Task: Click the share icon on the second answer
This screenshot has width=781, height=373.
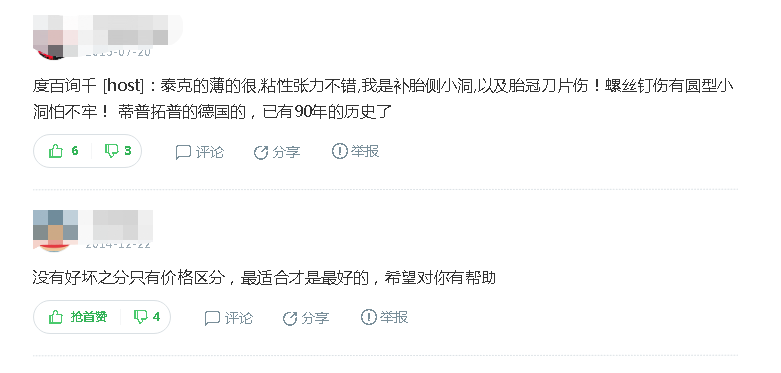Action: coord(290,318)
